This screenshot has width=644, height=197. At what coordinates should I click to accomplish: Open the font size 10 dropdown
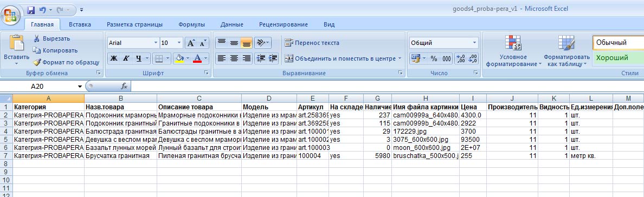click(179, 43)
